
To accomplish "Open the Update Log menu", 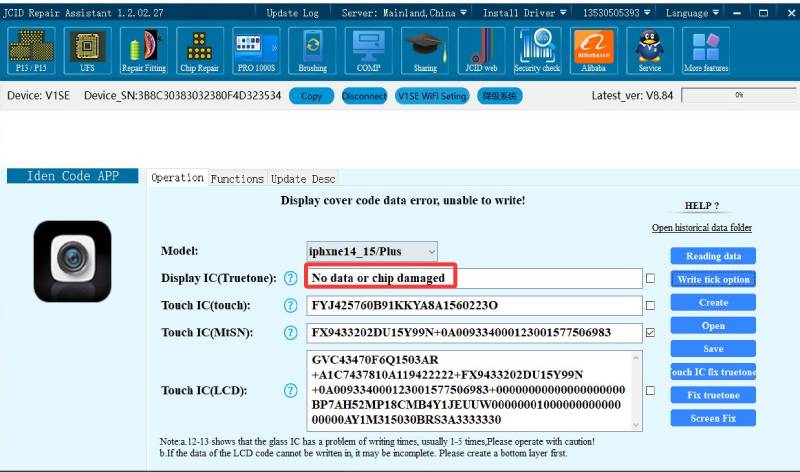I will click(292, 13).
